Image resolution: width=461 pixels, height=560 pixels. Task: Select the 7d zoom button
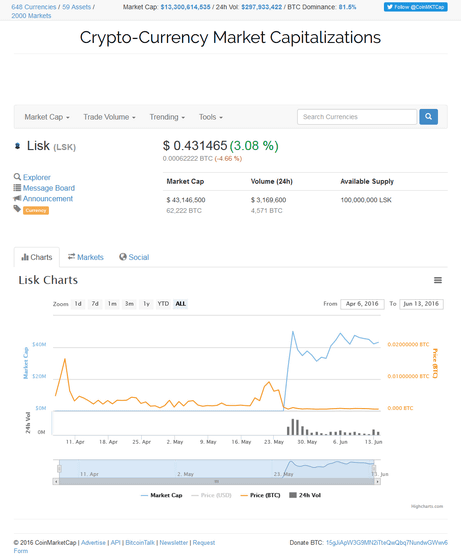pyautogui.click(x=95, y=304)
